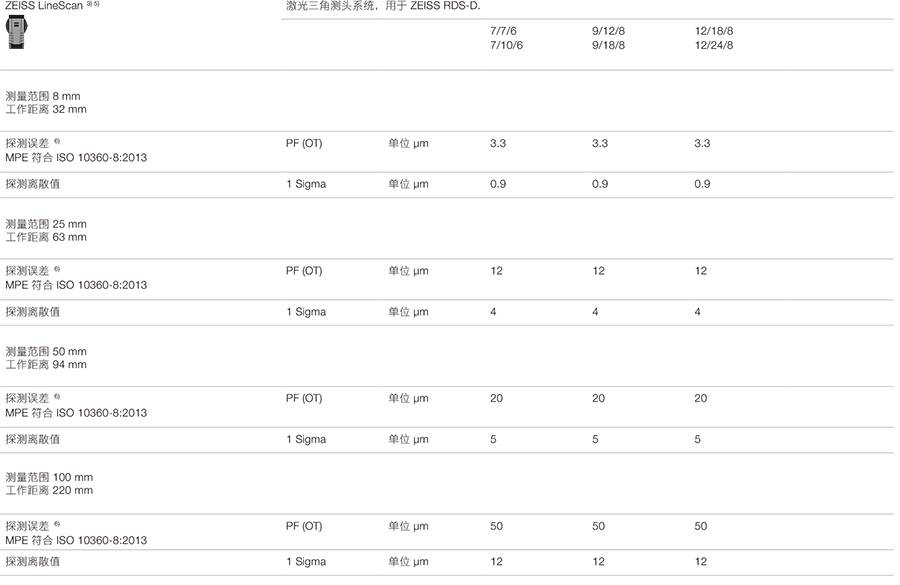Click "单位 μm" in the 8 mm PF (OT) row

pos(408,144)
